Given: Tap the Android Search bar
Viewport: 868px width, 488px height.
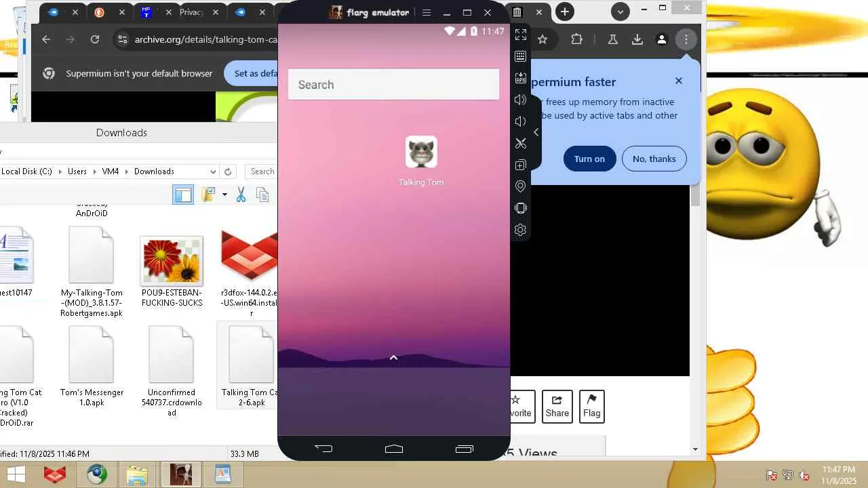Looking at the screenshot, I should click(x=393, y=85).
